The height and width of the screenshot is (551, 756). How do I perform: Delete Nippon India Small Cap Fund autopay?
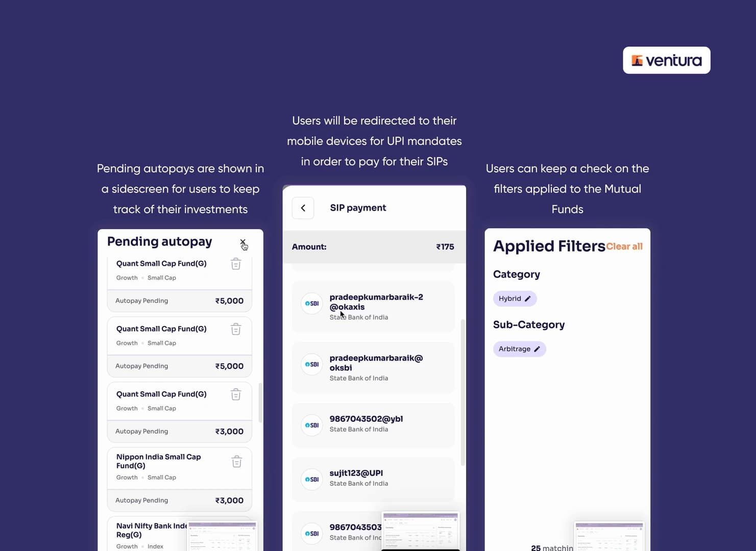click(x=236, y=462)
